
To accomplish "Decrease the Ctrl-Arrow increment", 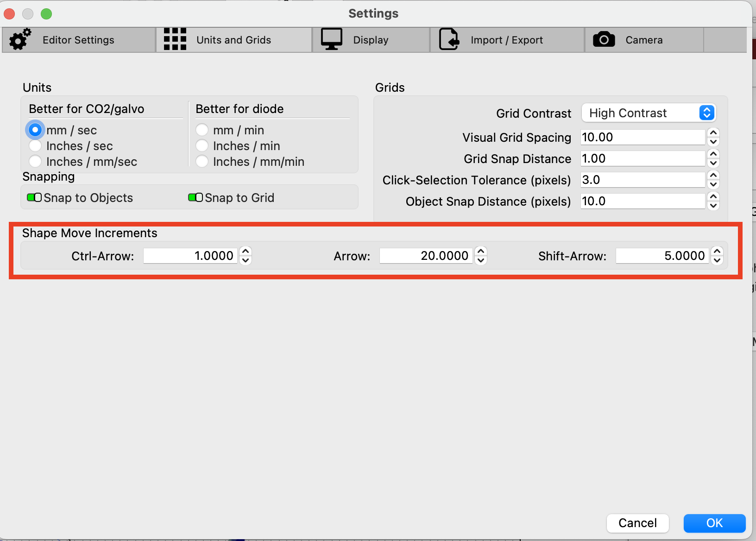I will coord(246,260).
